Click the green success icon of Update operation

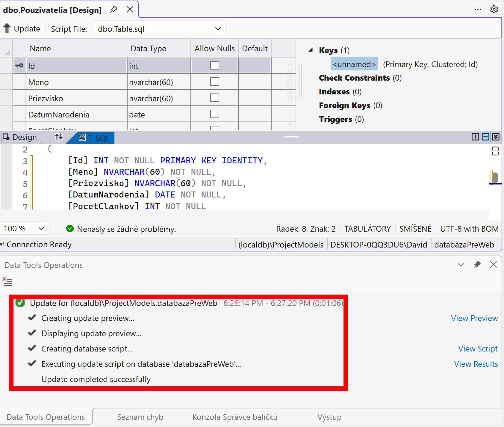coord(20,303)
